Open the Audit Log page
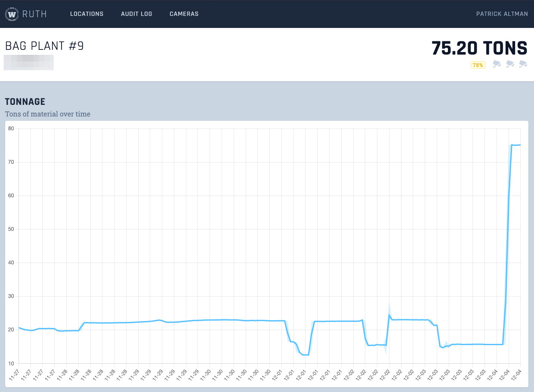Screen dimensions: 534x392 point(136,14)
